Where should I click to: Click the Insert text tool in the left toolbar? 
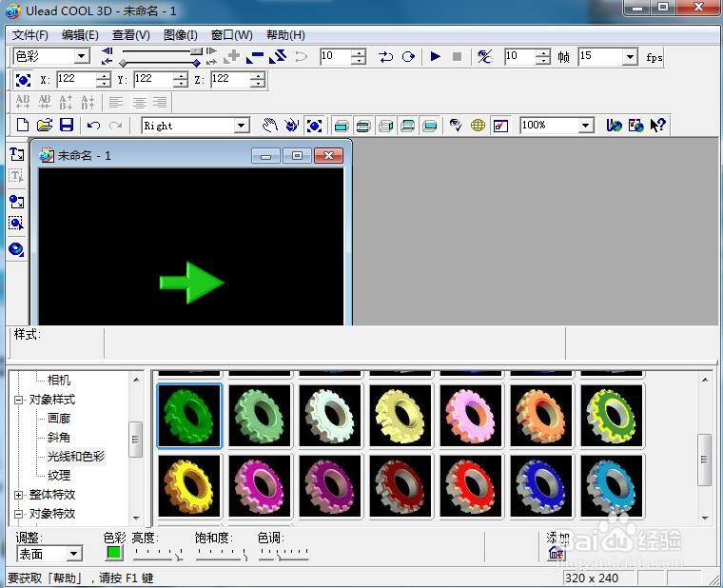tap(16, 154)
